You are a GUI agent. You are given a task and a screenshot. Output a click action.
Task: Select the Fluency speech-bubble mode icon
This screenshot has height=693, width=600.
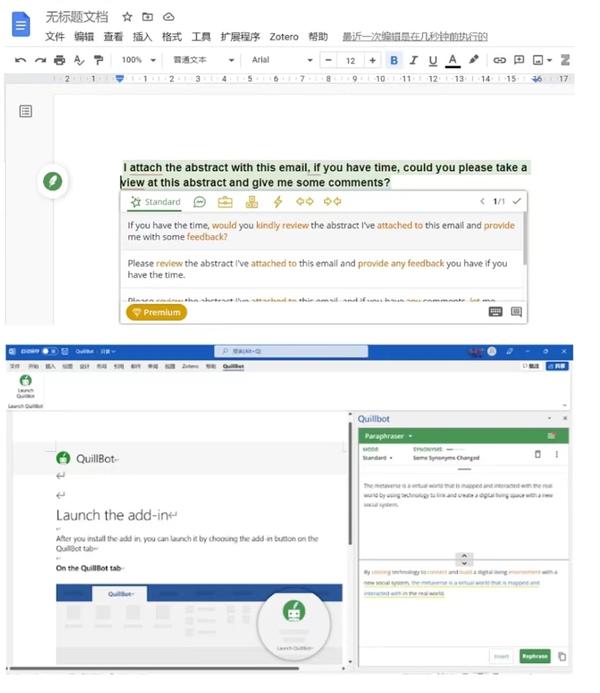point(200,202)
